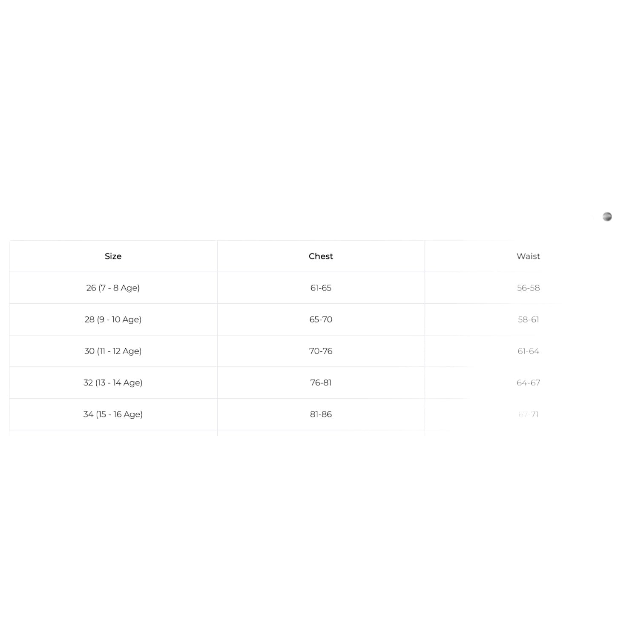
Task: Click chest measurement 76-81
Action: click(x=321, y=382)
